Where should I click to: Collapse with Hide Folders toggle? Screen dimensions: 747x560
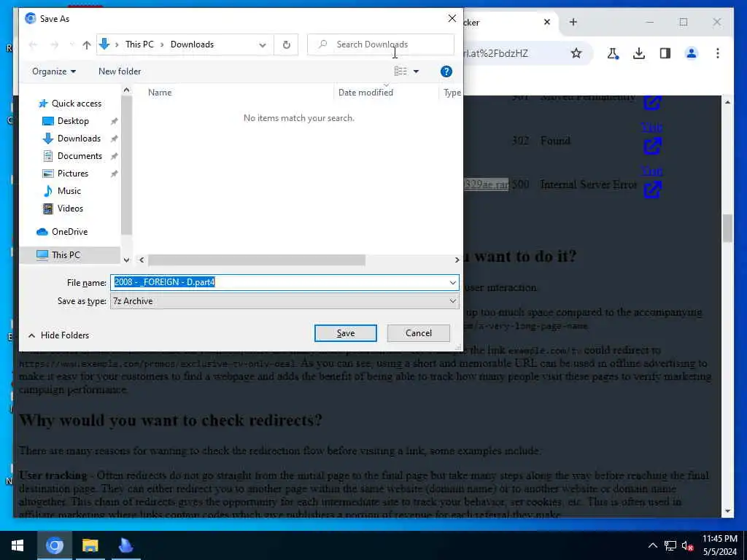(x=58, y=335)
